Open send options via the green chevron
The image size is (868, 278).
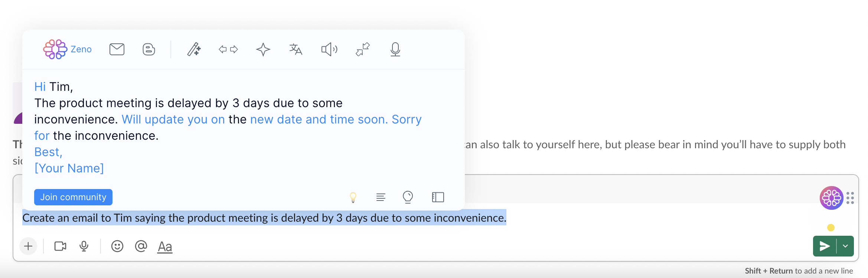click(845, 246)
